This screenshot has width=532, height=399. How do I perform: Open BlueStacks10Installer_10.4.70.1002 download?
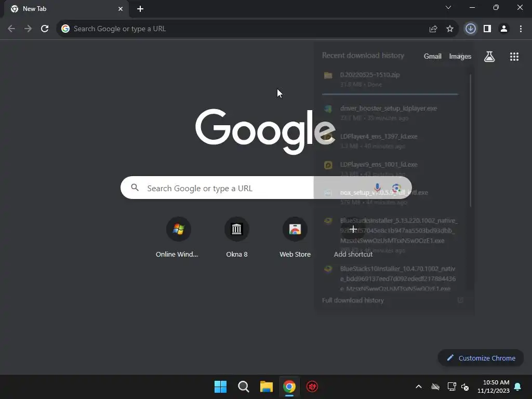tap(390, 278)
